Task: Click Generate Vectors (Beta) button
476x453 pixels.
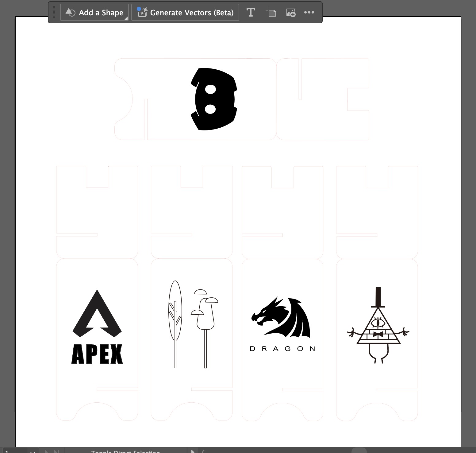Action: (185, 13)
